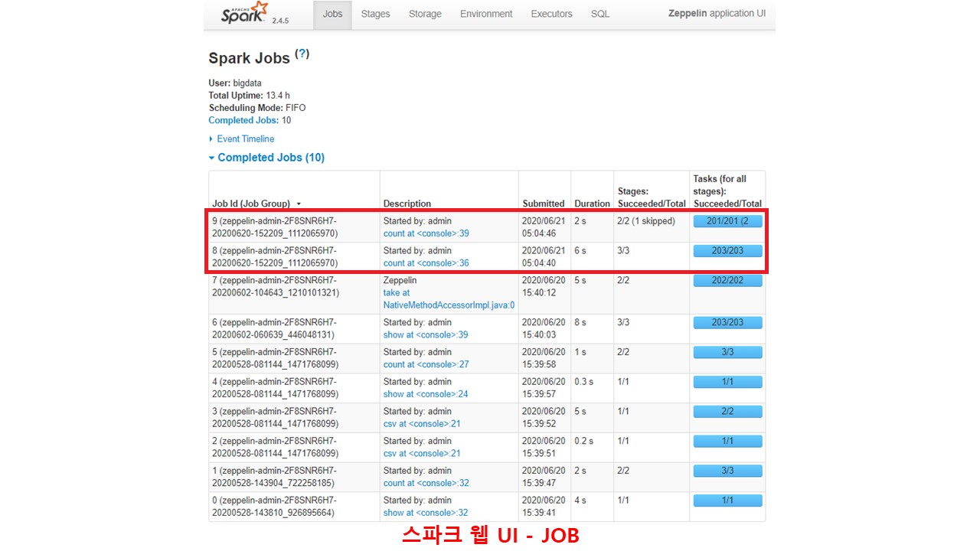The width and height of the screenshot is (980, 551).
Task: Switch to the SQL tab
Action: coord(600,14)
